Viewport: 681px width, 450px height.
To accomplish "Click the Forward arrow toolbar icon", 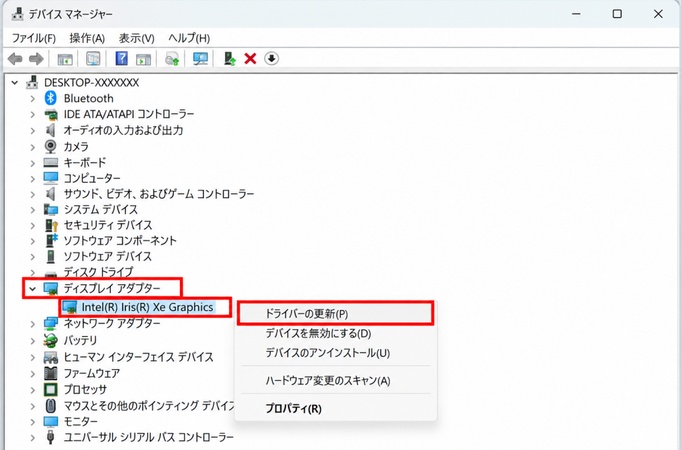I will [x=36, y=59].
